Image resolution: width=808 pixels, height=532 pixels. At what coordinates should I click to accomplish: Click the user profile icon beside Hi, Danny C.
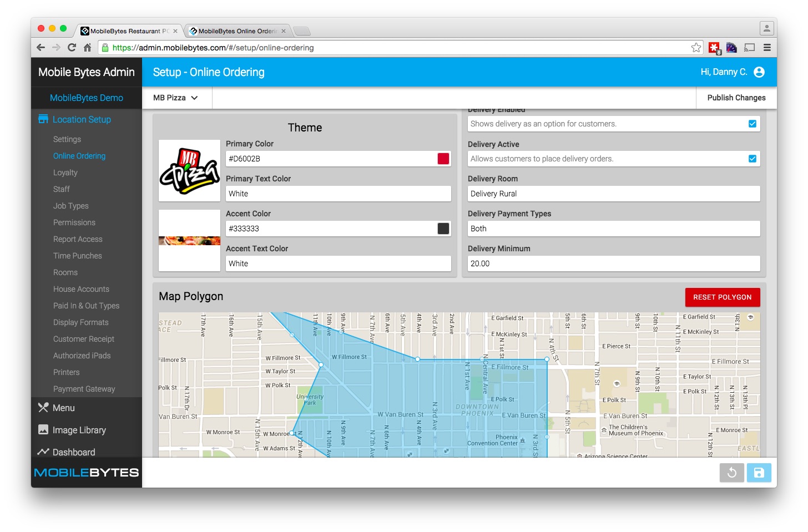coord(759,72)
